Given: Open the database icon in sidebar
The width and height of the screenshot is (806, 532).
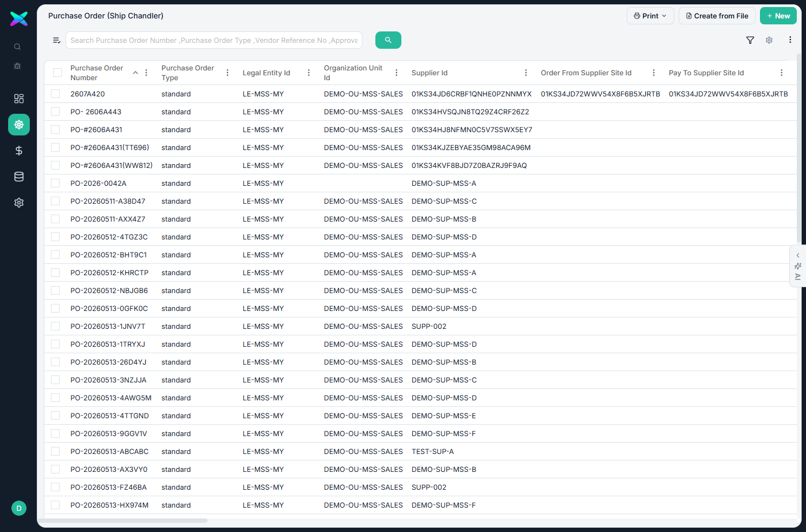Looking at the screenshot, I should [x=19, y=177].
